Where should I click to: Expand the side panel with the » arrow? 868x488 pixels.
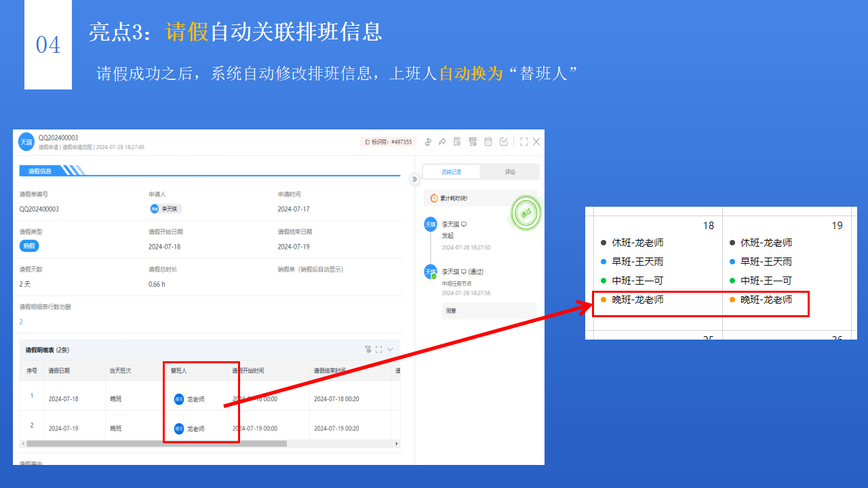point(414,180)
